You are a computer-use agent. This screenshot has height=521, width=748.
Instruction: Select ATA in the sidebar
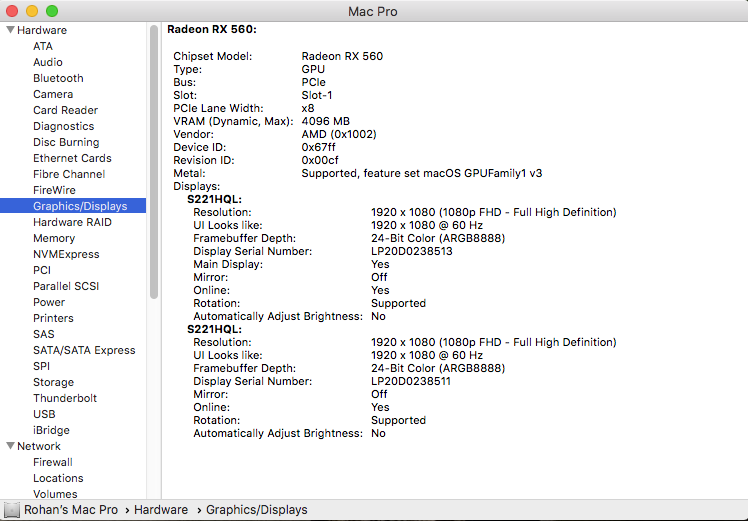(x=43, y=46)
